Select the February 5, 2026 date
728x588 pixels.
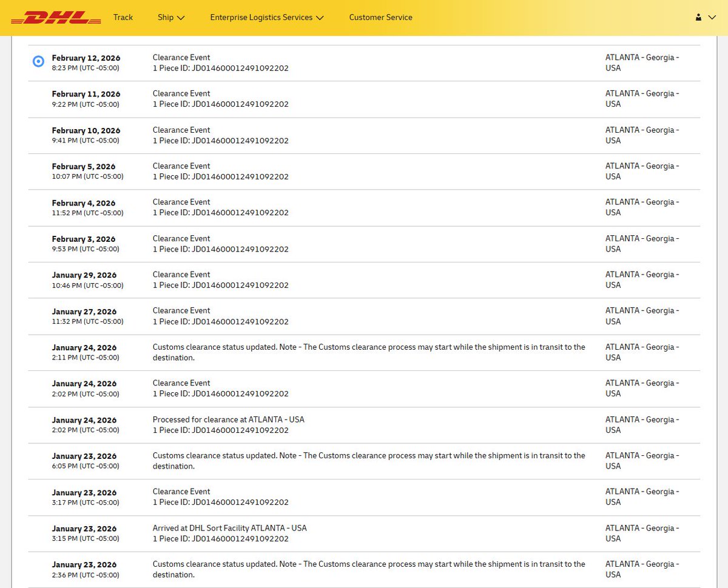coord(84,166)
